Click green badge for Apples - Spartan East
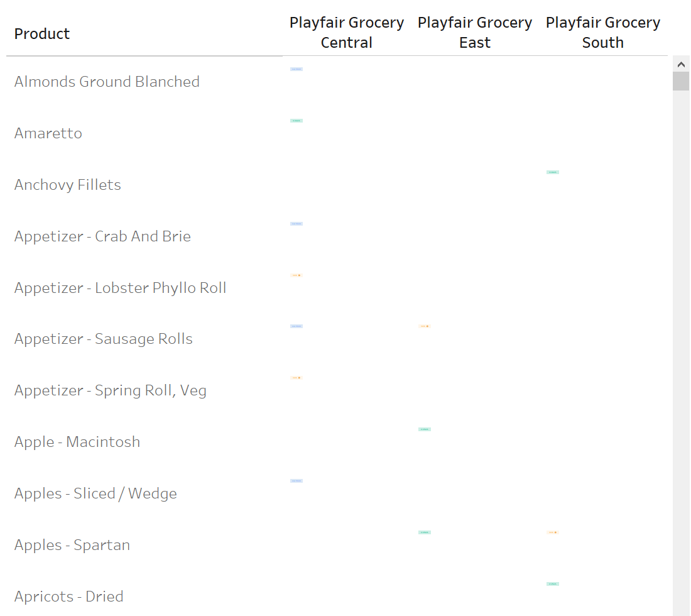The image size is (691, 616). coord(425,532)
